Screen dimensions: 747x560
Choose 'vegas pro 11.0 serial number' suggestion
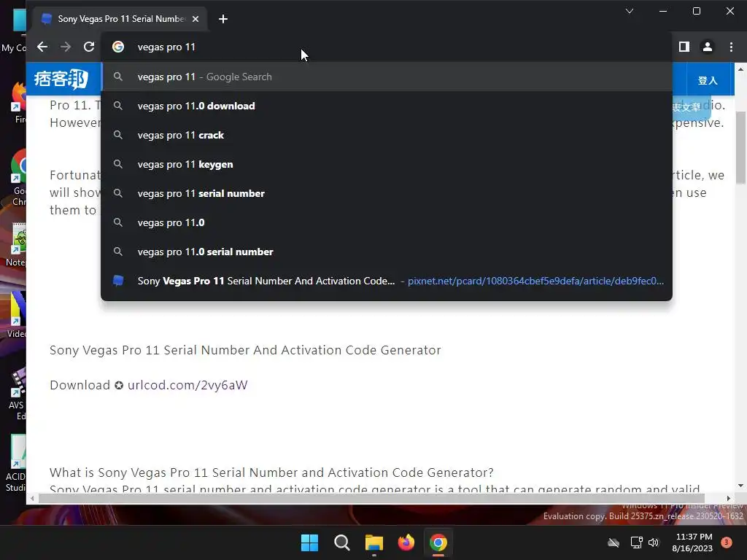387,252
